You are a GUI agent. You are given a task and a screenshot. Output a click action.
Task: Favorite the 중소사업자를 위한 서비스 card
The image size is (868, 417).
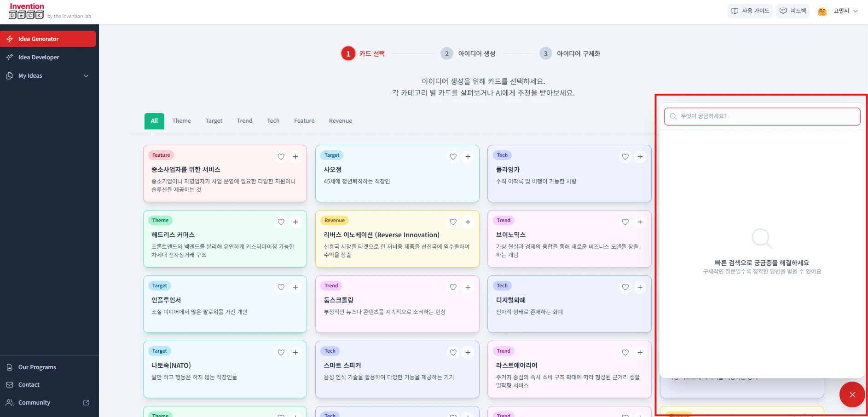click(x=281, y=157)
